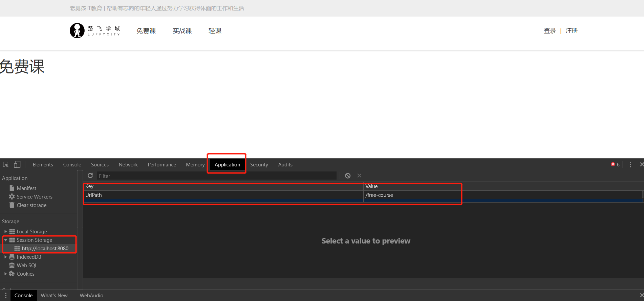
Task: Open the Audits tab
Action: pyautogui.click(x=285, y=164)
